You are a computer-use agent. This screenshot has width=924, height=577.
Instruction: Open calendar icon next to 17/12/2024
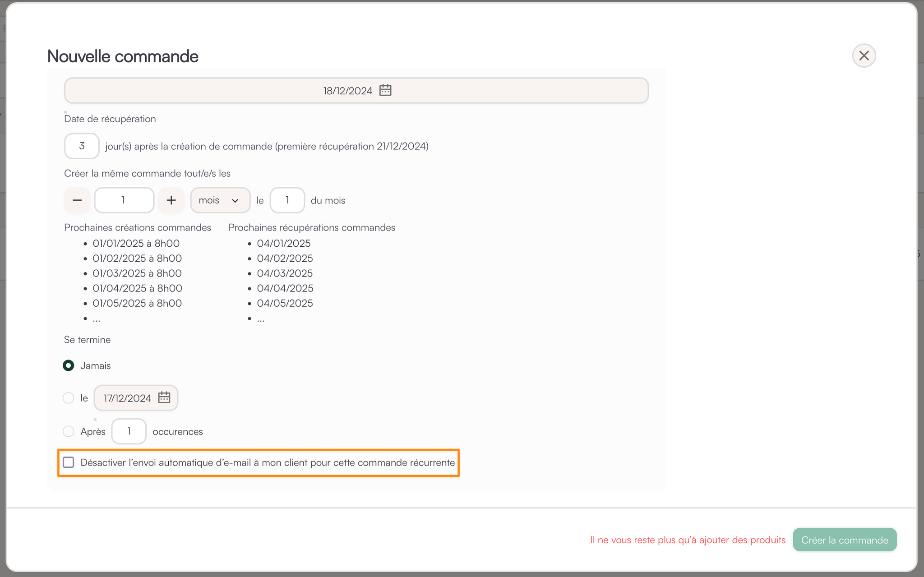(x=164, y=397)
